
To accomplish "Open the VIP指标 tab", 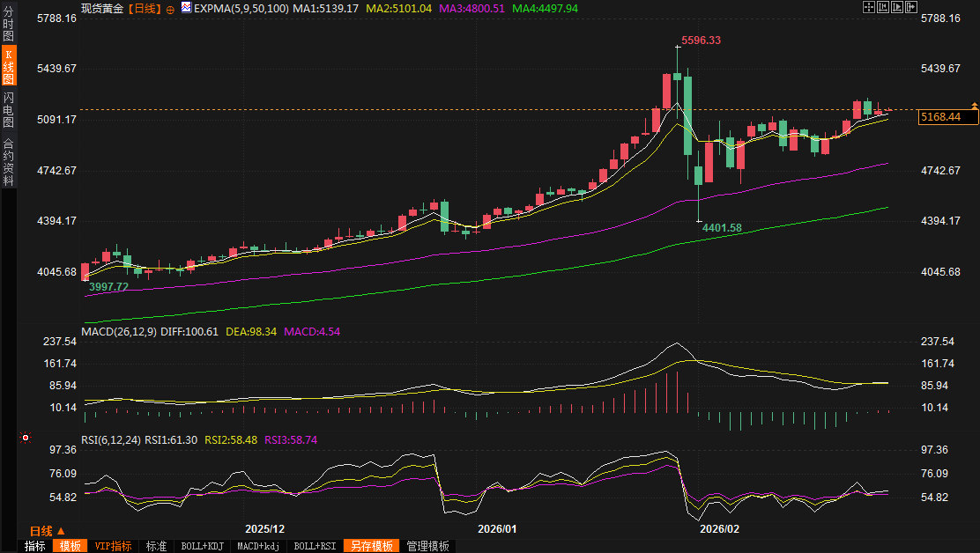I will pos(113,546).
